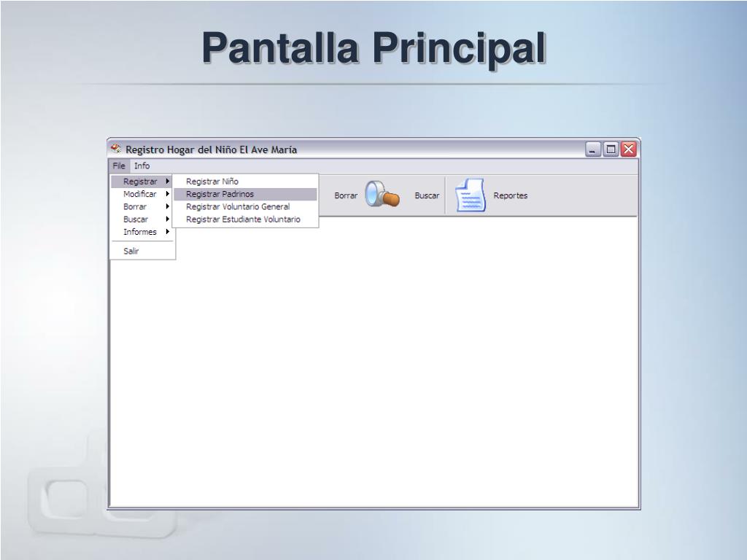Viewport: 747px width, 560px height.
Task: Expand the Registrar submenu arrow
Action: (168, 182)
